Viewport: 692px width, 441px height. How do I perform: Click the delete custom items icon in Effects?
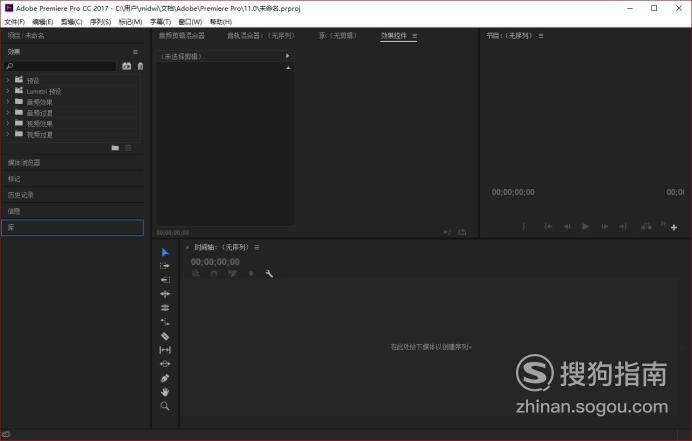pyautogui.click(x=128, y=148)
